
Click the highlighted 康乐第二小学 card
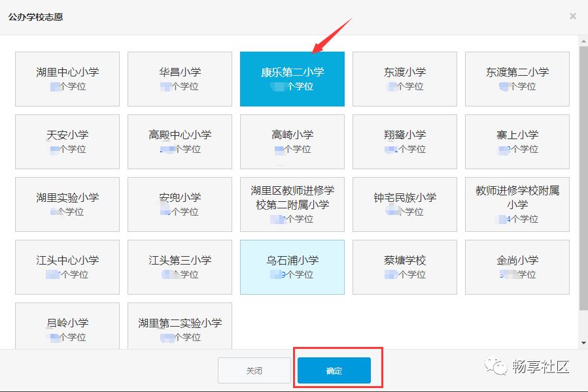292,79
